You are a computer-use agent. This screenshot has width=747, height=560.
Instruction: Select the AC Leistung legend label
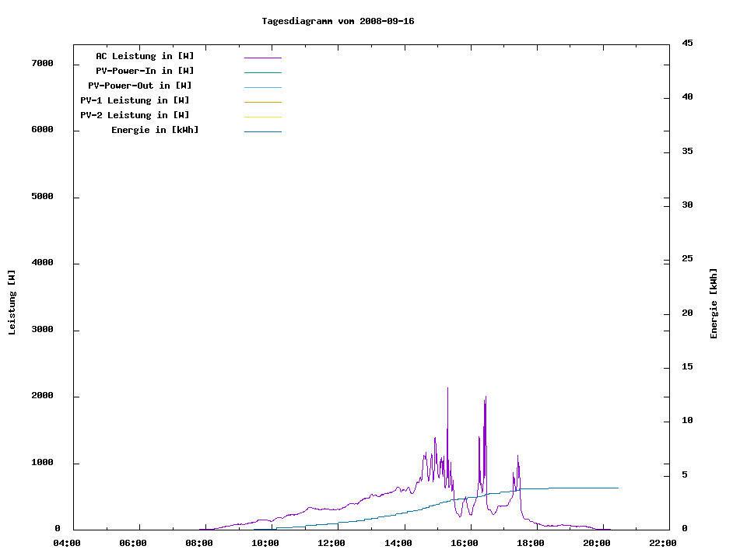pos(145,56)
